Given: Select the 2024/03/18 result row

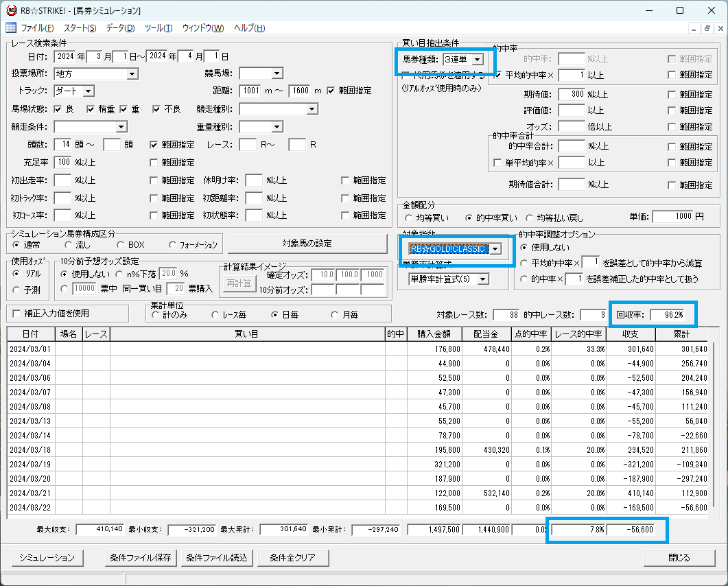Looking at the screenshot, I should pyautogui.click(x=357, y=449).
